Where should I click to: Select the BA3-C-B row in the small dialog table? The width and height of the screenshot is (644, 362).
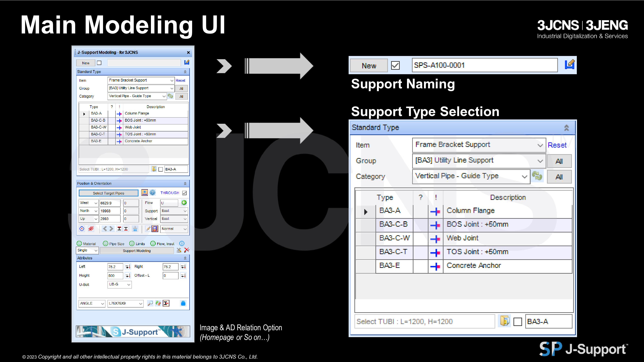(x=134, y=121)
